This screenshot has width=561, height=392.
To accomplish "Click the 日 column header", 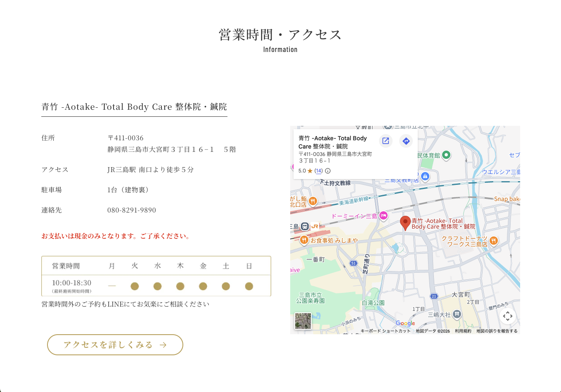I will [x=249, y=266].
